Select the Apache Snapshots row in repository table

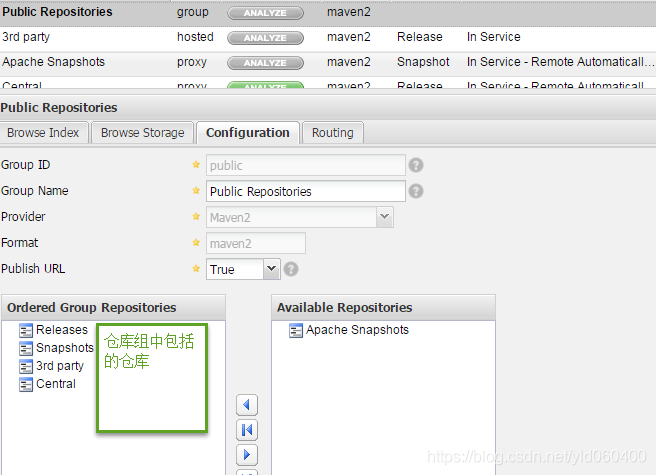coord(328,62)
